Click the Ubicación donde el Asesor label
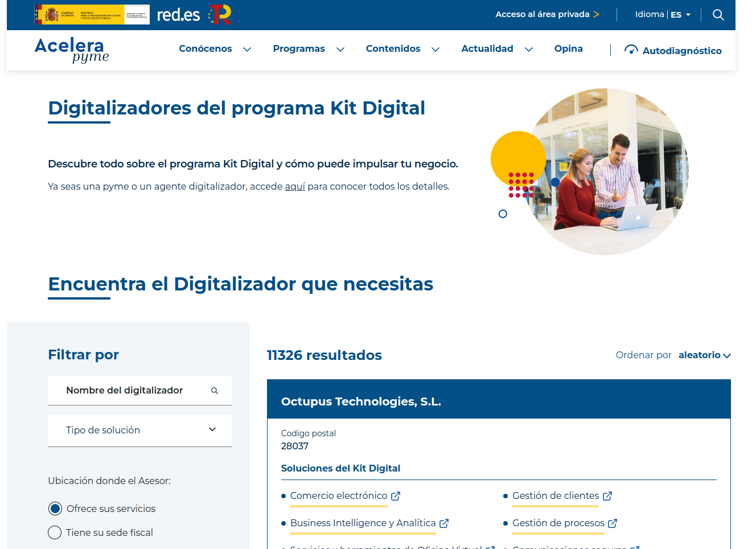The image size is (756, 549). coord(109,481)
